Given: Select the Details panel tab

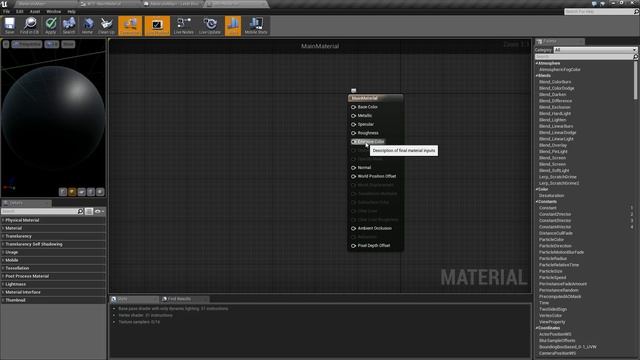Looking at the screenshot, I should coord(16,203).
